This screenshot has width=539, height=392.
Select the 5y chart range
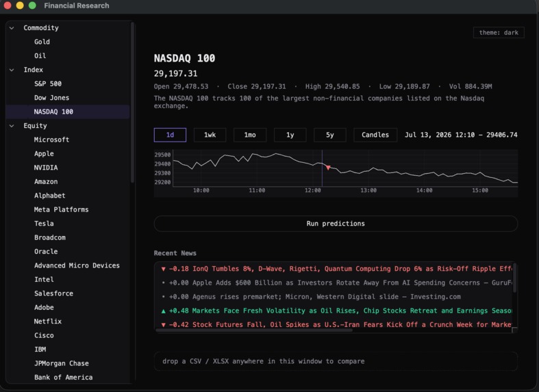coord(330,135)
